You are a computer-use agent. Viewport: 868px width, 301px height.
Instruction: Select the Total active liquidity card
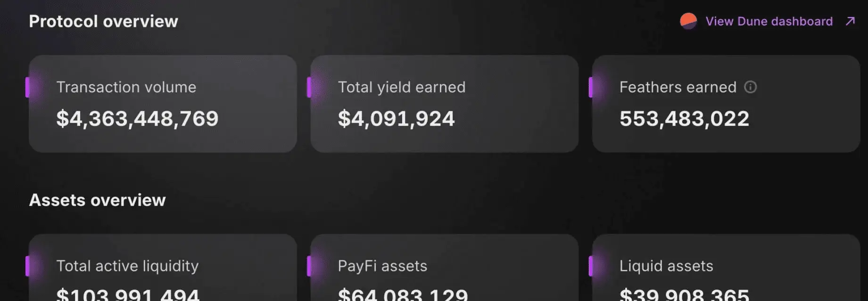(163, 268)
